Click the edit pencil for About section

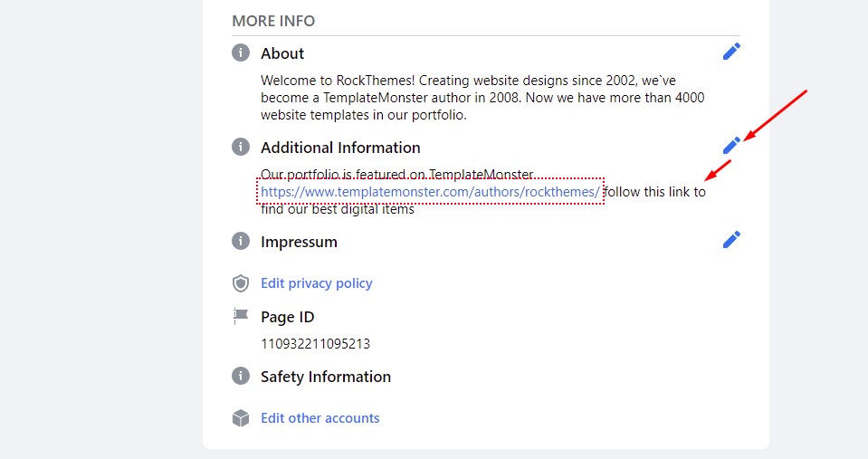(731, 52)
